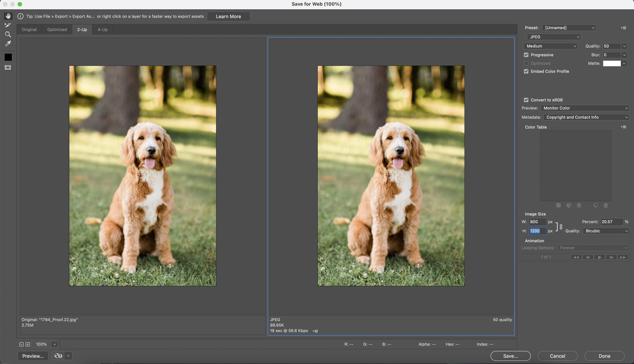The image size is (634, 364).
Task: Click the Cancel button
Action: point(557,356)
